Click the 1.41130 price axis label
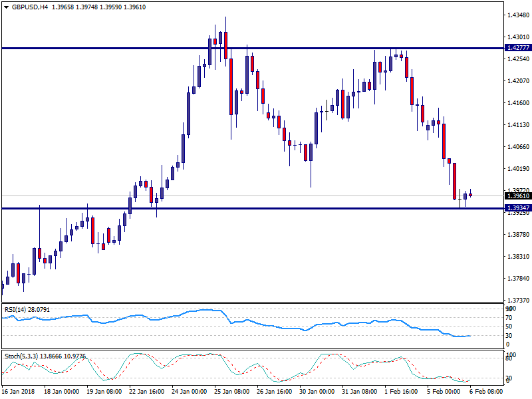This screenshot has width=532, height=399. 518,125
